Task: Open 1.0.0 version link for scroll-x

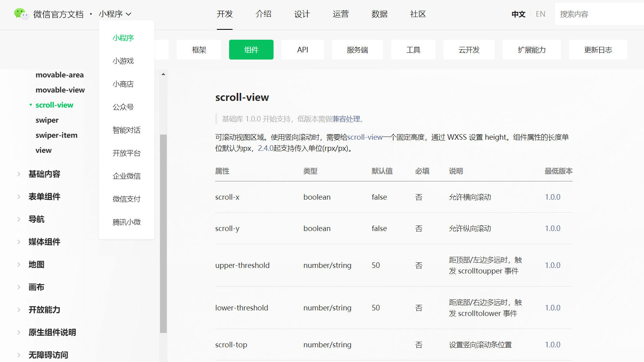Action: [x=552, y=197]
